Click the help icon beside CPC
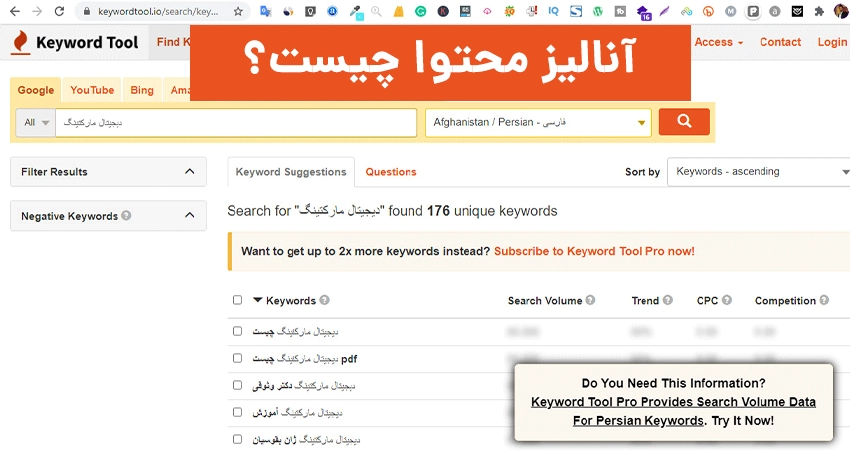Image resolution: width=850 pixels, height=450 pixels. tap(727, 300)
